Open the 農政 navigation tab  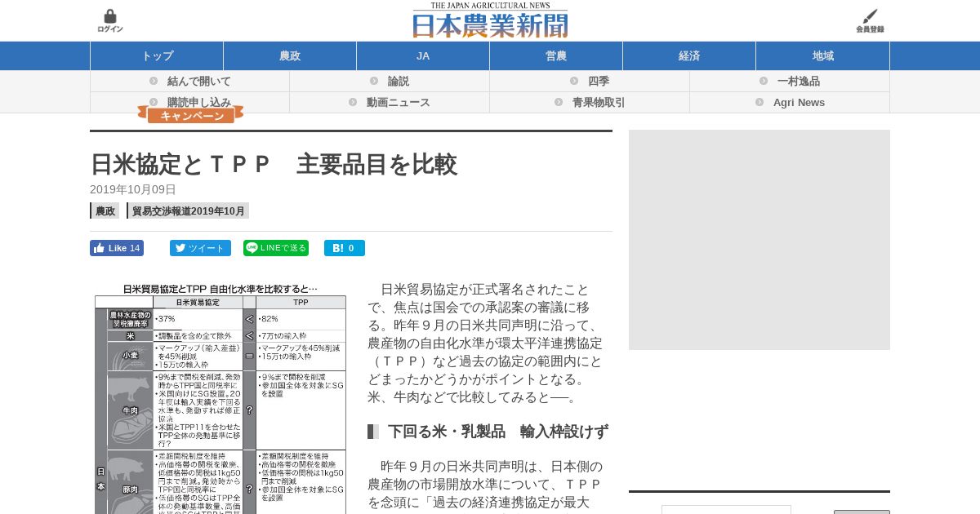coord(290,56)
